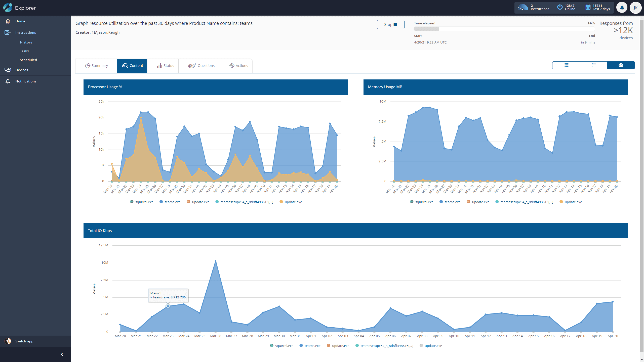Click the Questions tab arrows icon

[192, 66]
